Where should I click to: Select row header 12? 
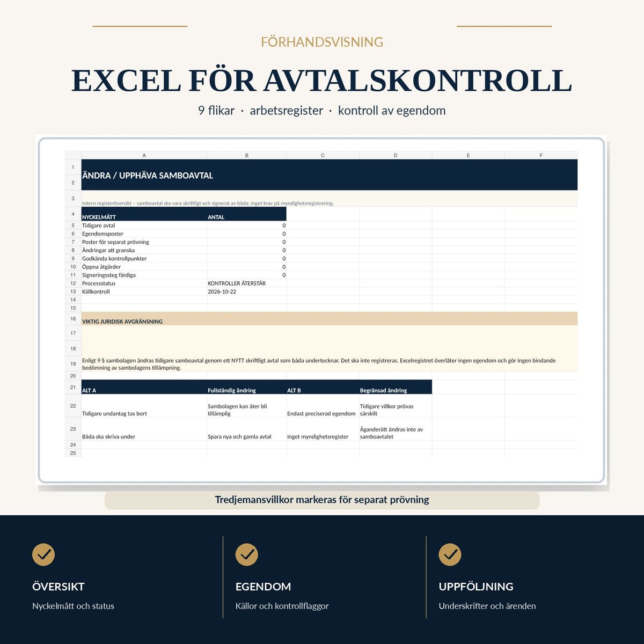(73, 283)
